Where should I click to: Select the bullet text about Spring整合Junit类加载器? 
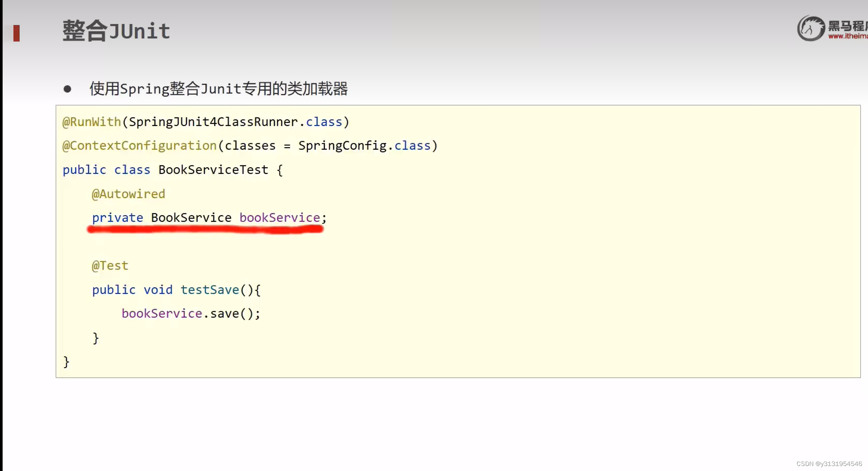click(219, 88)
